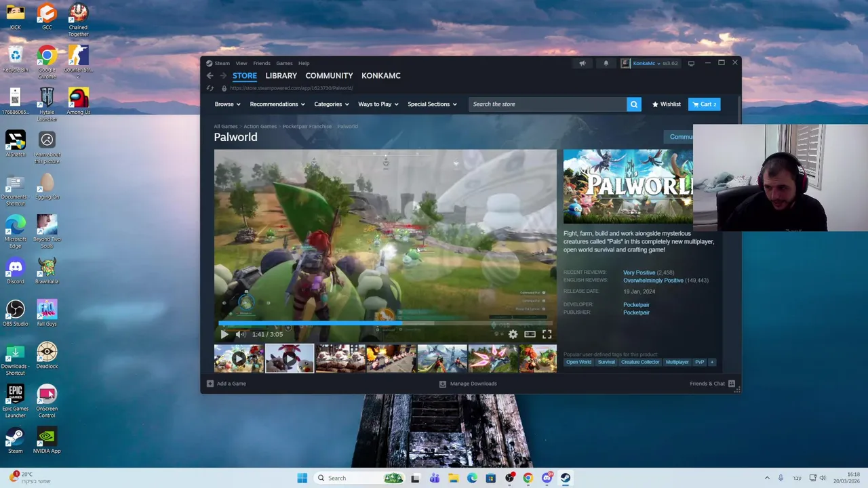Go to the STORE tab

[244, 76]
